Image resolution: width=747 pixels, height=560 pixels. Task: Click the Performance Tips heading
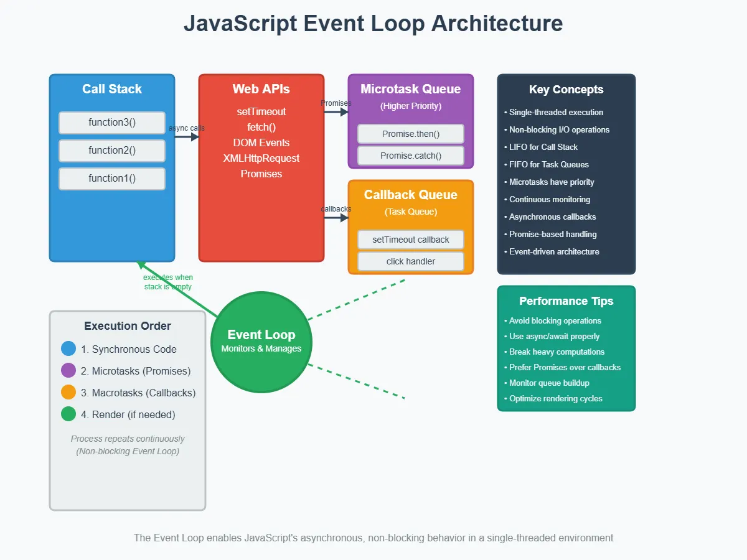(566, 301)
